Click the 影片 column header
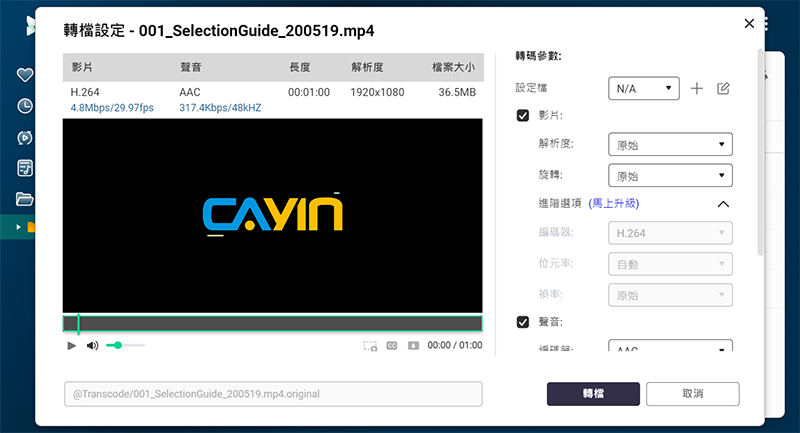The image size is (800, 433). click(x=82, y=67)
